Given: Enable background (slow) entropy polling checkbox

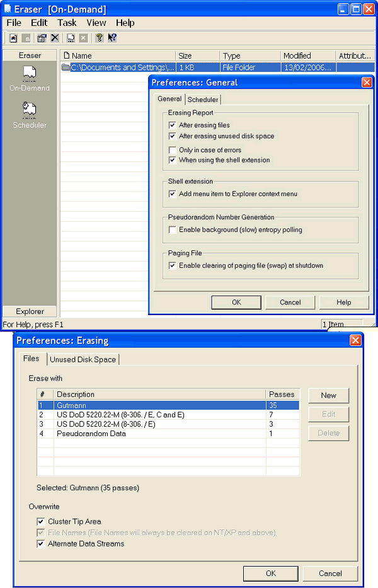Looking at the screenshot, I should click(x=173, y=230).
